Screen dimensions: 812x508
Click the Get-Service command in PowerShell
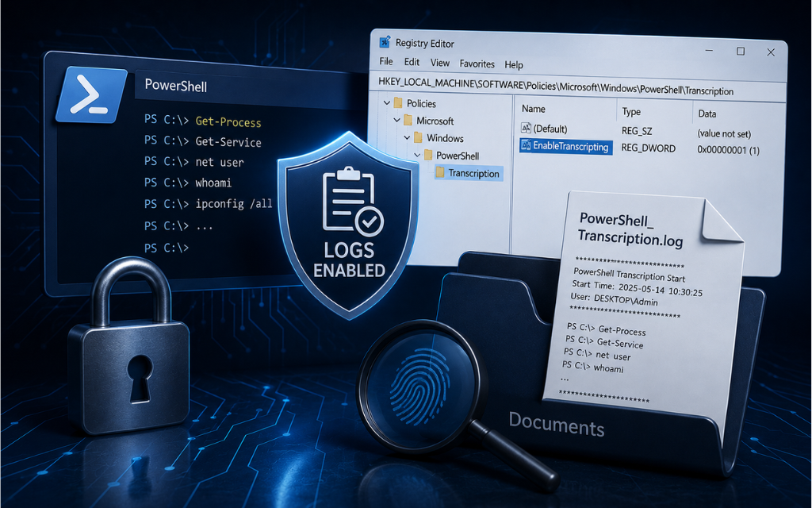tap(228, 141)
